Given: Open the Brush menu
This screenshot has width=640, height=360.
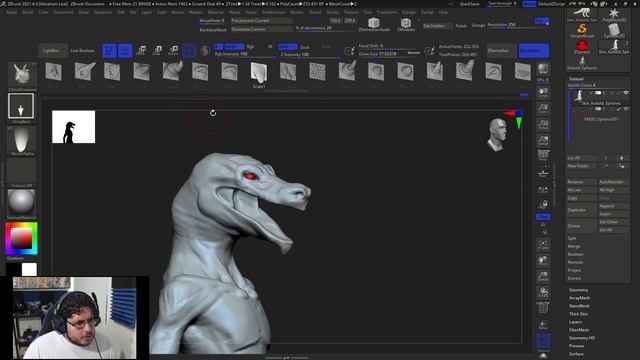Looking at the screenshot, I should click(x=28, y=12).
